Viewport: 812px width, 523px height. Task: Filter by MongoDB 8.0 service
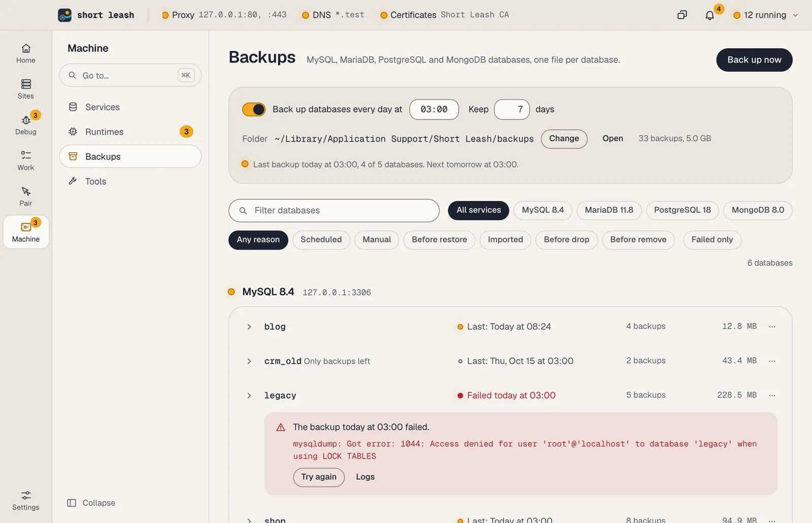coord(758,211)
